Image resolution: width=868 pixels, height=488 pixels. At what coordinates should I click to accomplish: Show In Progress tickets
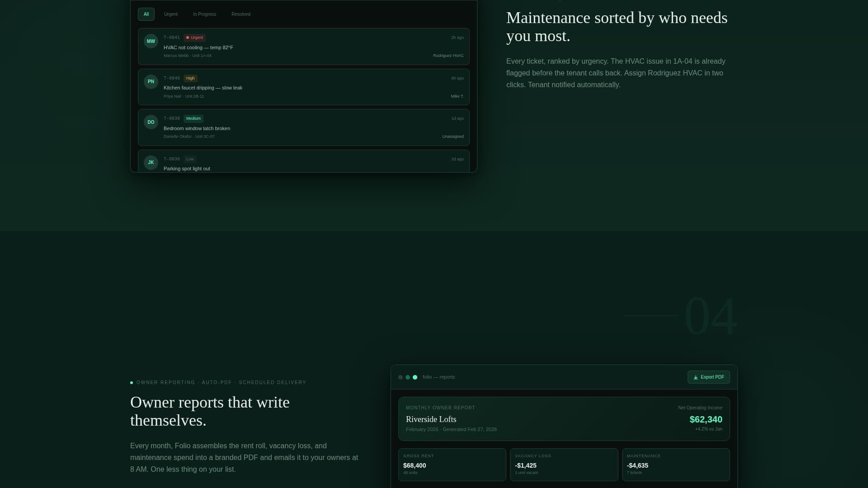[204, 14]
